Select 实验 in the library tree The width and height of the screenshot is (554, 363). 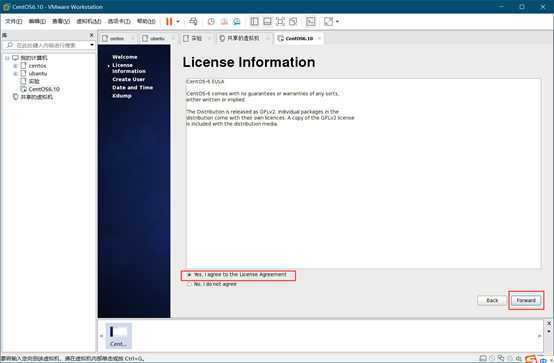click(30, 81)
